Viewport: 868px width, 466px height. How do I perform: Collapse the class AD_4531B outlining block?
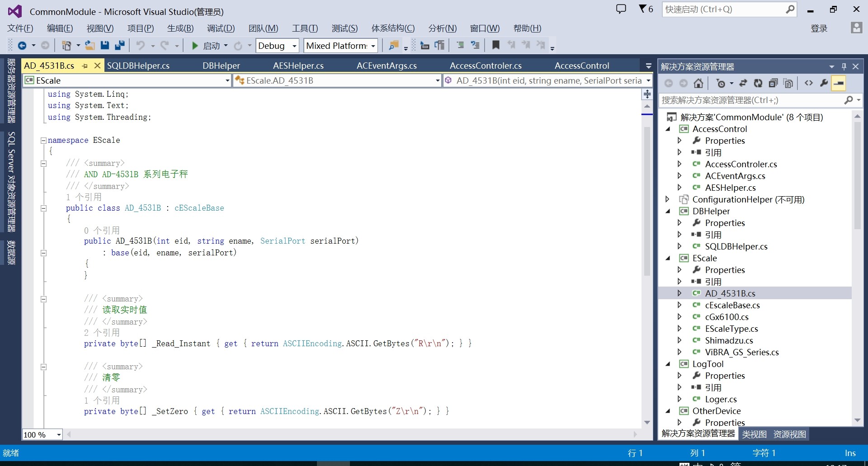pos(43,208)
